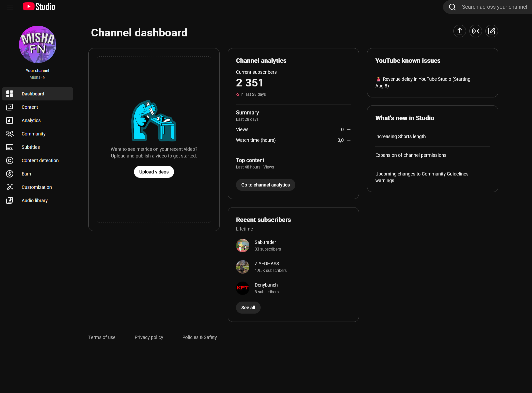Click the Earn dollar icon

[10, 174]
